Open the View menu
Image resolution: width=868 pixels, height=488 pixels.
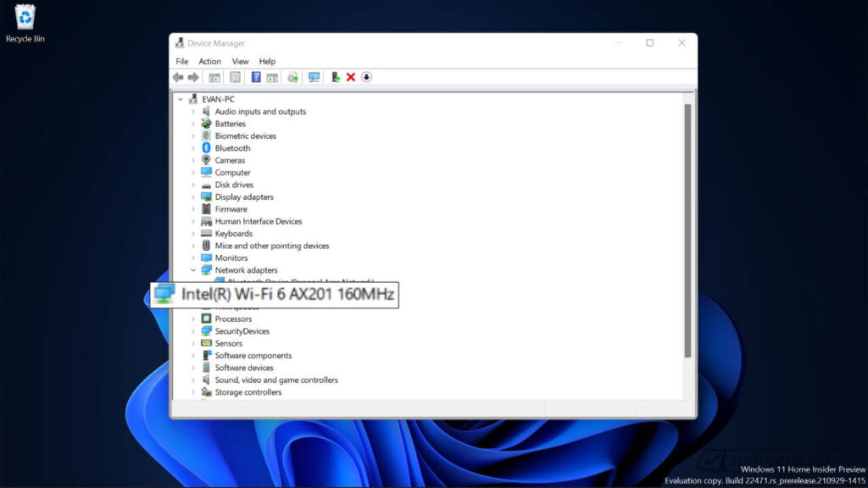point(240,61)
